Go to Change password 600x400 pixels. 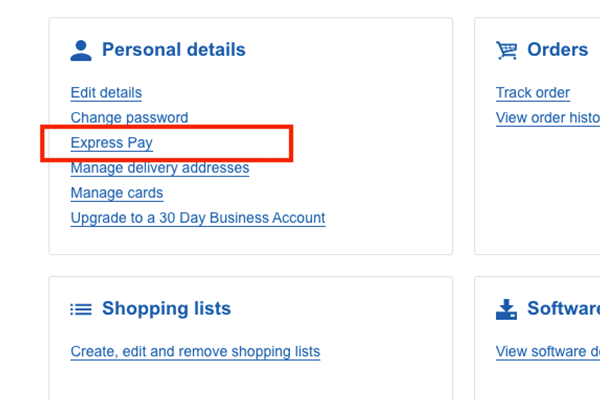pos(129,118)
